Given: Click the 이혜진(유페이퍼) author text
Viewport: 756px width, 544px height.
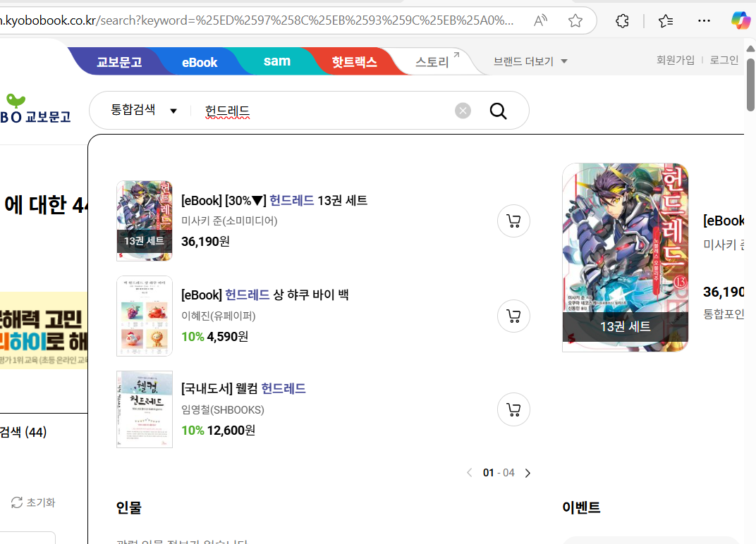Looking at the screenshot, I should click(219, 316).
